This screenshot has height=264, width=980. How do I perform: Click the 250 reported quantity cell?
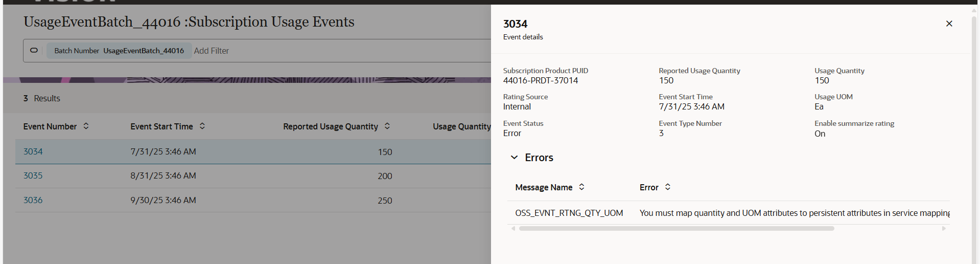[385, 201]
